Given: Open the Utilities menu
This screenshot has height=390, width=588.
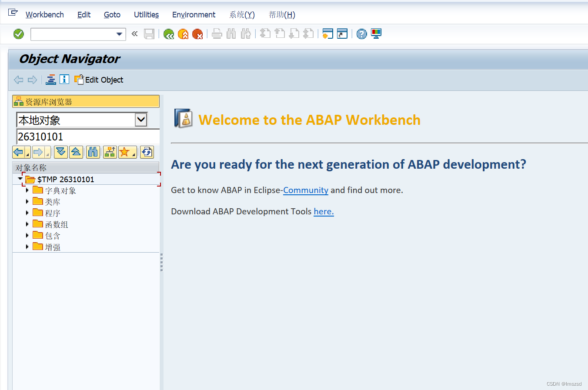Looking at the screenshot, I should coord(146,15).
